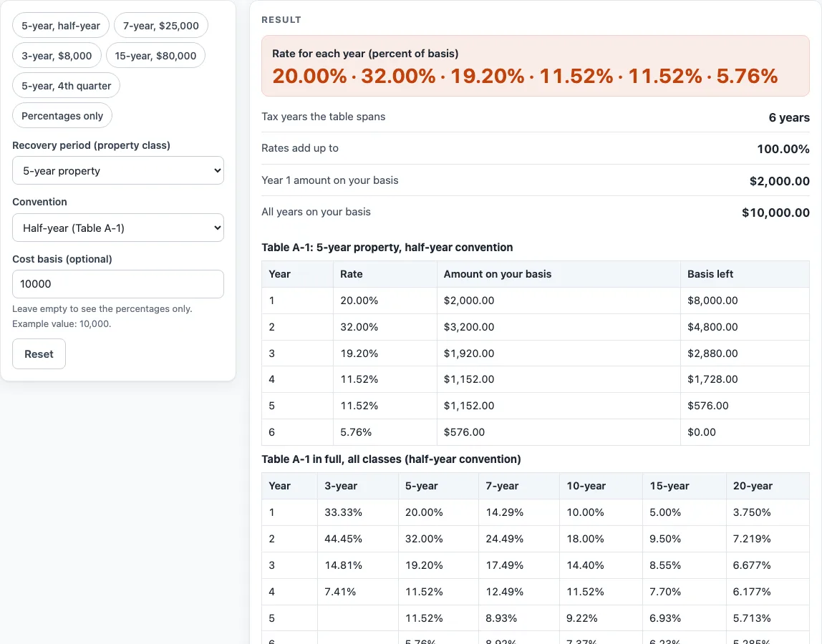The height and width of the screenshot is (644, 822).
Task: Open the Recovery period property class dropdown
Action: coord(118,171)
